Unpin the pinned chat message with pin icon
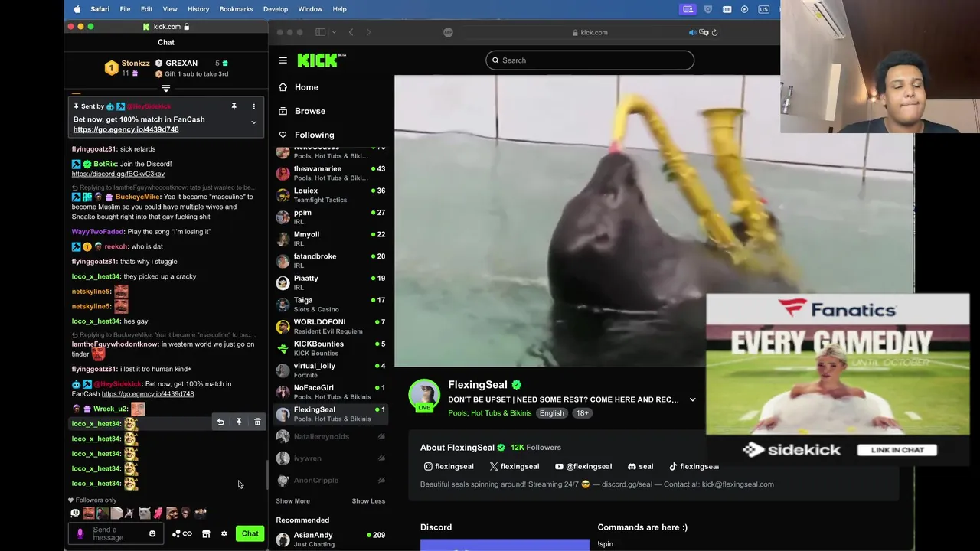 (x=234, y=106)
